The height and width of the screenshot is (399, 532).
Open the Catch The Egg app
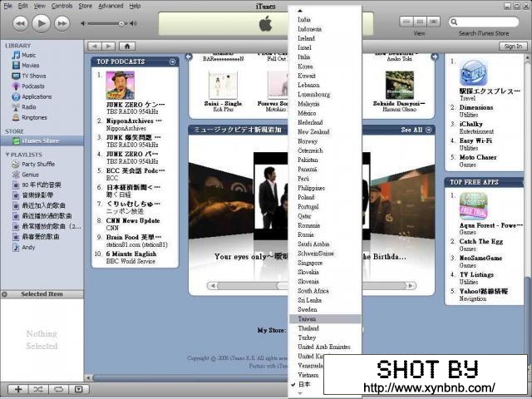coord(481,241)
